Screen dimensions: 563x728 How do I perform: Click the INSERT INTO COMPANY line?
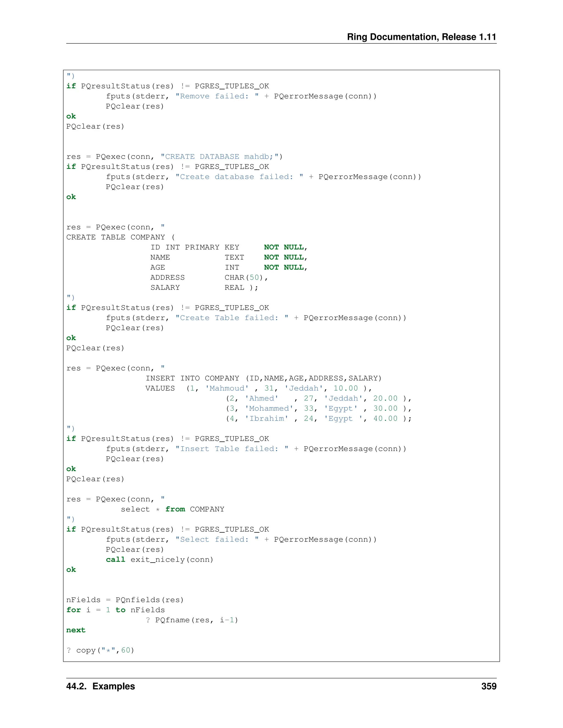point(263,378)
